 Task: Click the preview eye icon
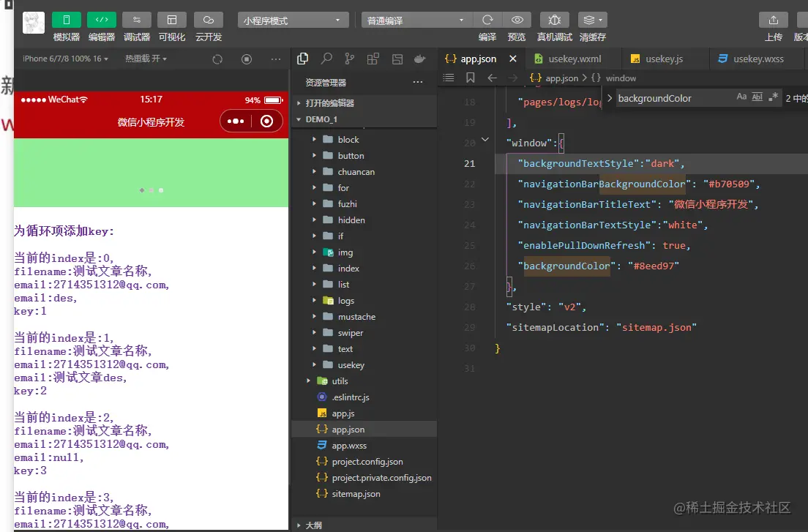coord(517,20)
